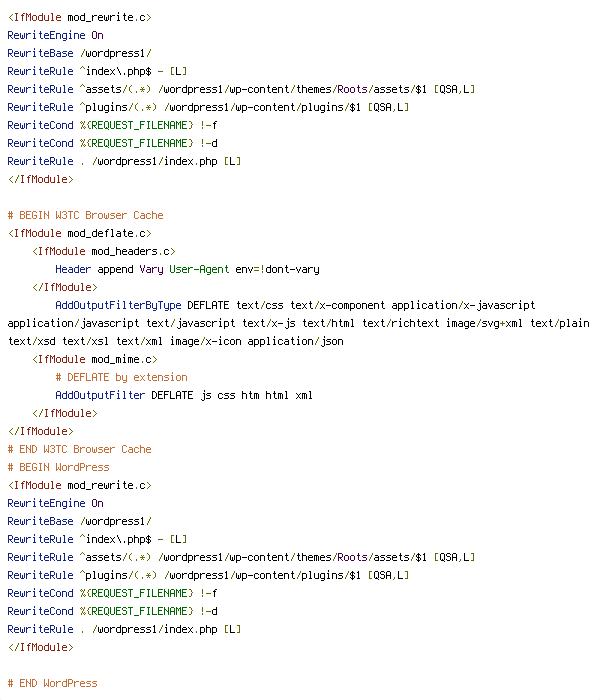
Task: Click the '# END W3TC Browser Cache' comment
Action: 79,449
